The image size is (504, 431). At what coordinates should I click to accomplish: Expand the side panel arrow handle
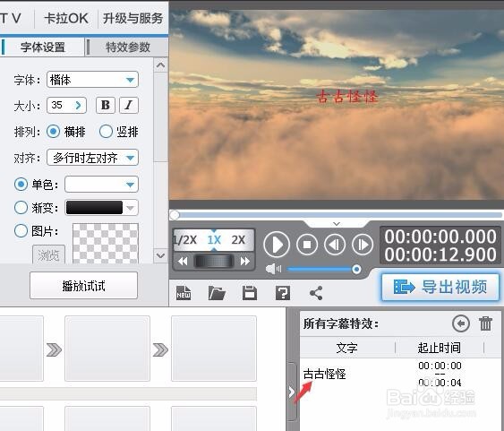(291, 392)
